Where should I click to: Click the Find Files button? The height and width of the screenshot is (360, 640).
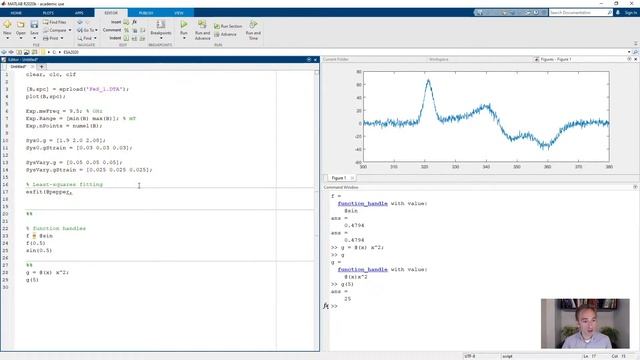click(x=55, y=22)
